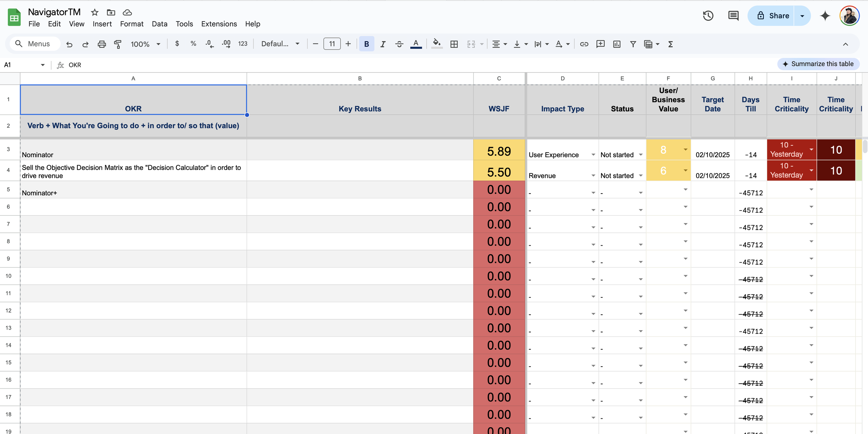
Task: Open the Functions sigma menu
Action: [671, 44]
